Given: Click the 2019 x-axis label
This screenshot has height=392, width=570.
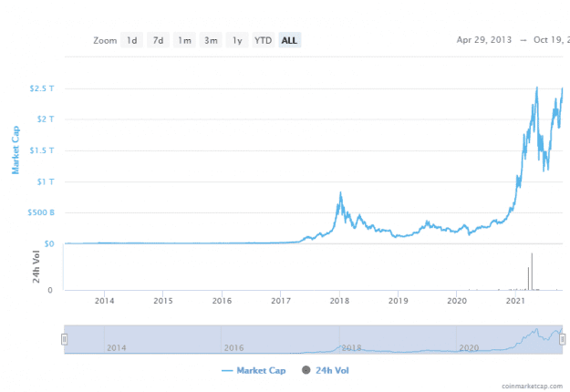Looking at the screenshot, I should pyautogui.click(x=398, y=301).
